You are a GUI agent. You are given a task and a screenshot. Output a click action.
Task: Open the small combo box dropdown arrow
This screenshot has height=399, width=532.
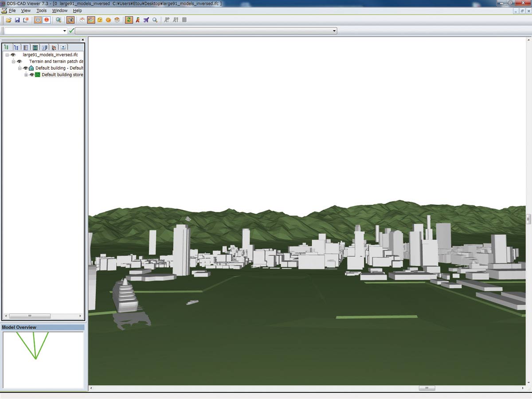click(x=65, y=31)
